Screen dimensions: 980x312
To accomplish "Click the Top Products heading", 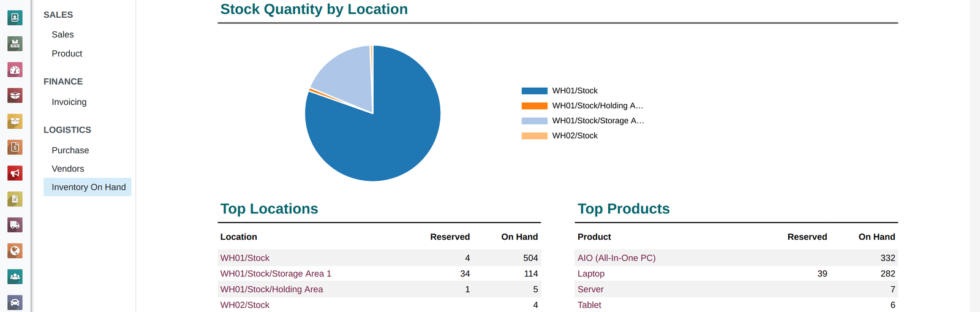I will click(x=624, y=209).
